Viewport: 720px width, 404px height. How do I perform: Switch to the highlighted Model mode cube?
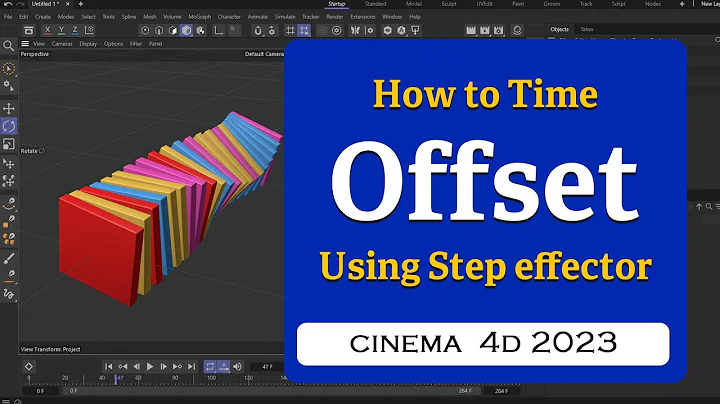(x=186, y=30)
